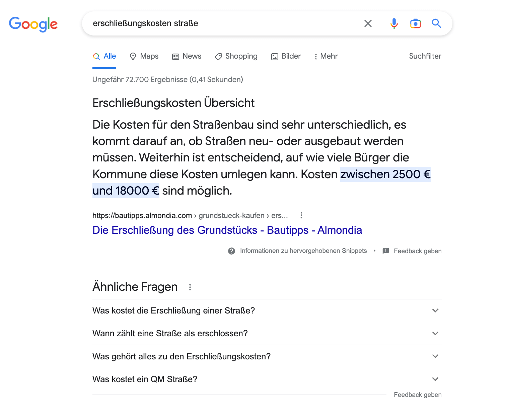This screenshot has height=420, width=505.
Task: Click into the search query field
Action: [224, 23]
